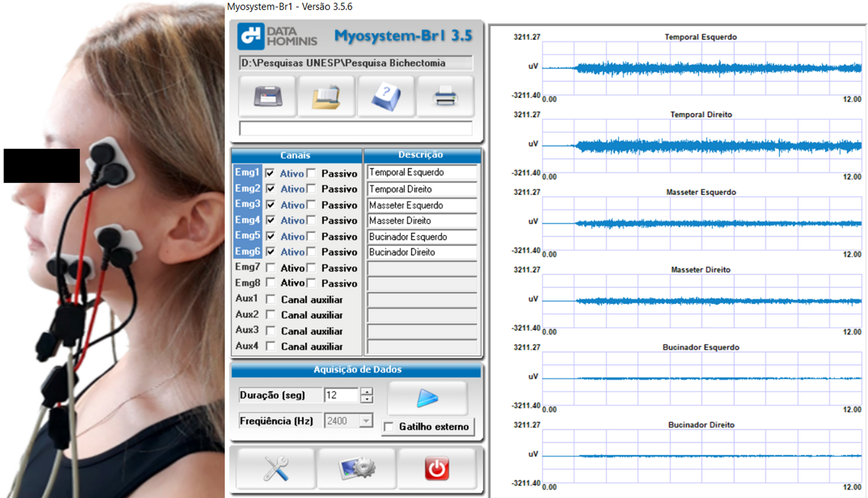Viewport: 868px width, 498px height.
Task: Click the Temporal Esquerdo signal graph
Action: click(702, 68)
